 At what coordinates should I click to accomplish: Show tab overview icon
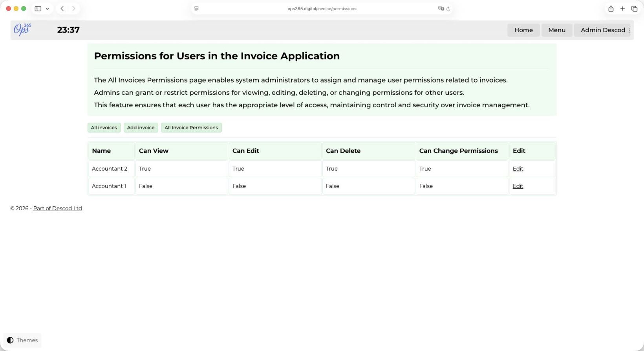634,9
